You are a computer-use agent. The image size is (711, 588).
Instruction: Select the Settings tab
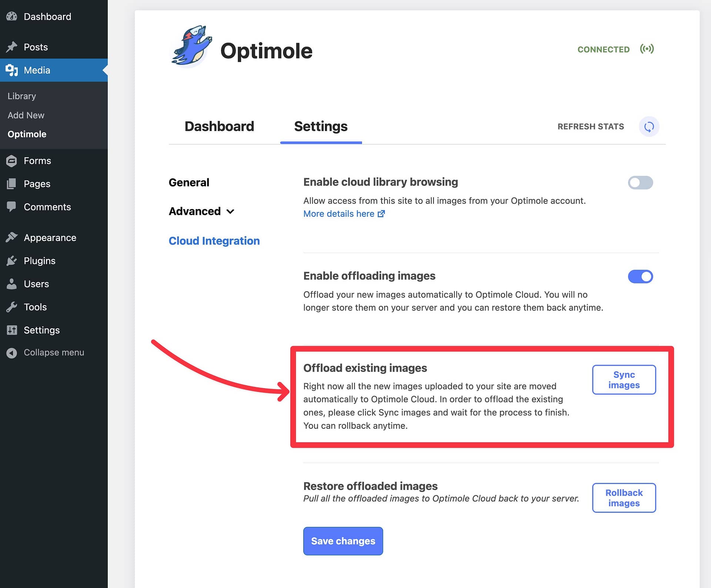coord(321,126)
